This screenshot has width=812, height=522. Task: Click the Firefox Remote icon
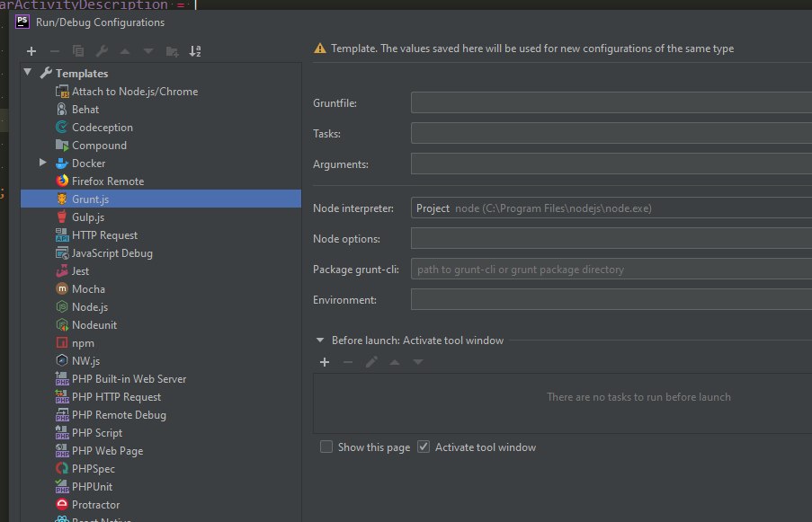pos(62,181)
